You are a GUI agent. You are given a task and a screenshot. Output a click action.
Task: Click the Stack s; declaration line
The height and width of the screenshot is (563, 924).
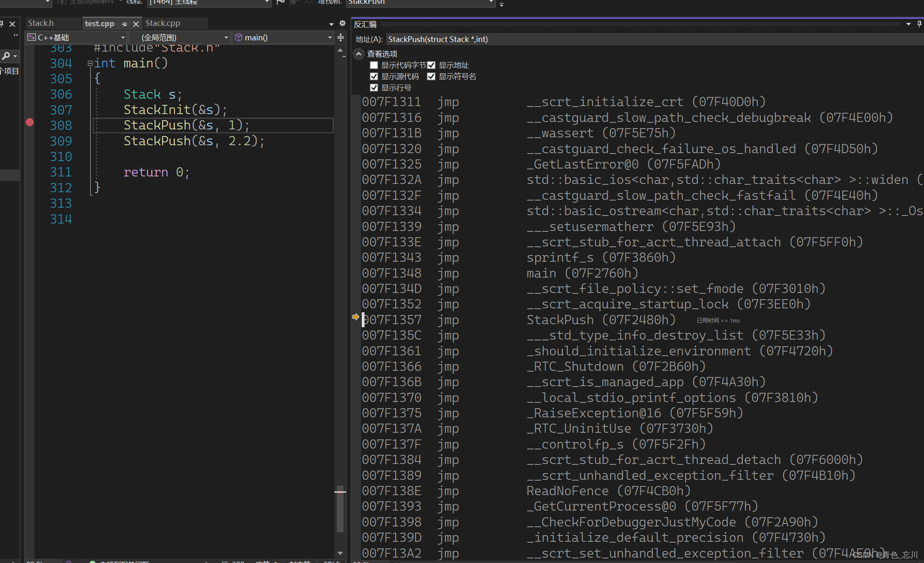(x=153, y=94)
